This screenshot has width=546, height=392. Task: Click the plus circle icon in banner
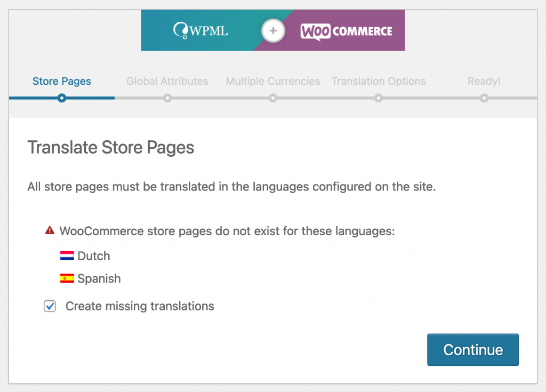click(x=274, y=30)
